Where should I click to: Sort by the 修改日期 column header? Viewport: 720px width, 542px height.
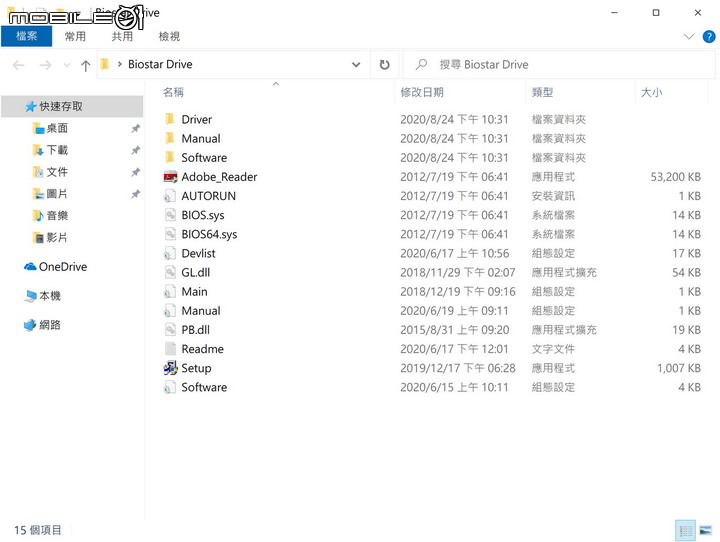click(422, 92)
